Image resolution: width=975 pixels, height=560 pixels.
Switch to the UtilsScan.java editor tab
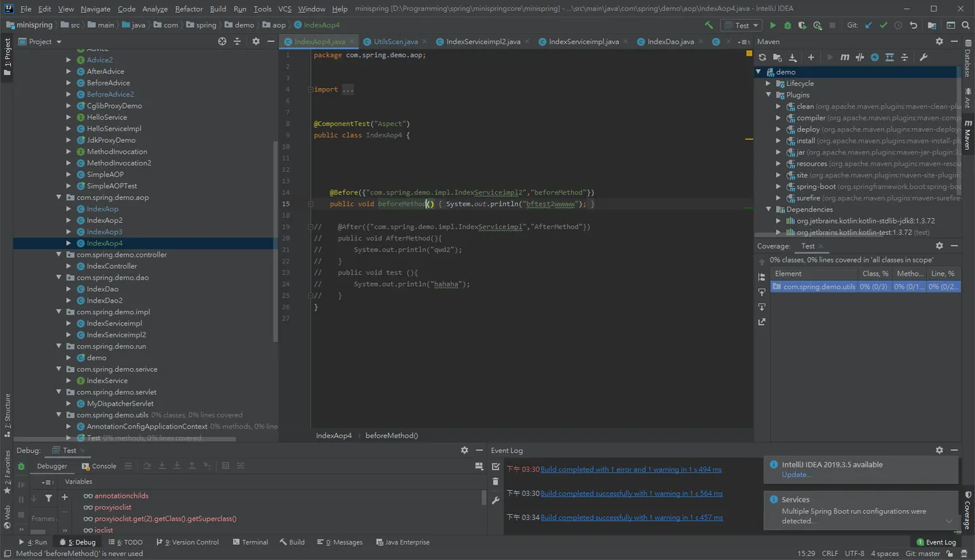pyautogui.click(x=390, y=41)
